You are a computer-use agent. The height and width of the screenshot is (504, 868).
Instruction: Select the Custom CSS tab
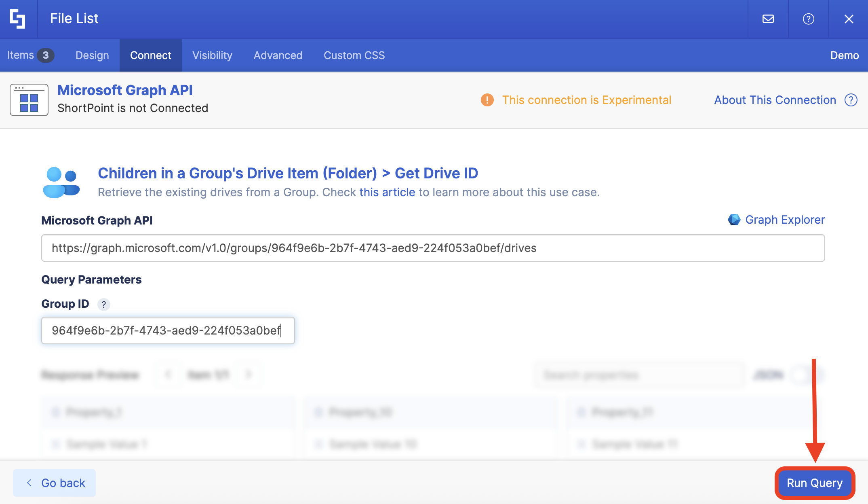354,55
